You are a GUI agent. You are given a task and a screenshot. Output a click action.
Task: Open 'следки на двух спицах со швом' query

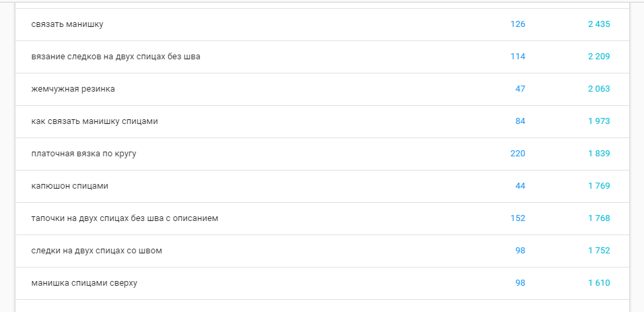click(96, 251)
